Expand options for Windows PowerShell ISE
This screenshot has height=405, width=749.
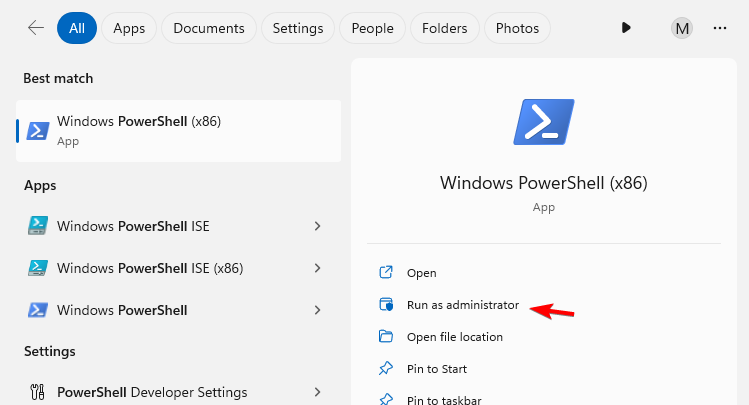click(x=317, y=226)
